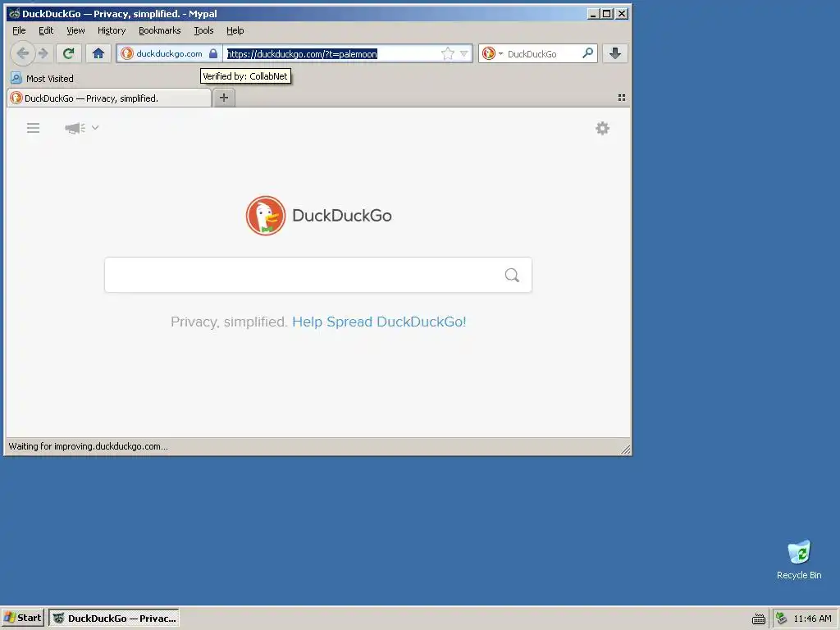Open the Tools menu
This screenshot has height=630, width=840.
(203, 30)
